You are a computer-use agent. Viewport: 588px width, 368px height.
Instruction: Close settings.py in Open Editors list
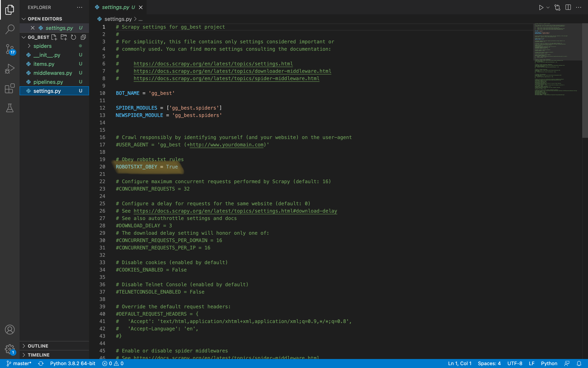click(x=32, y=28)
